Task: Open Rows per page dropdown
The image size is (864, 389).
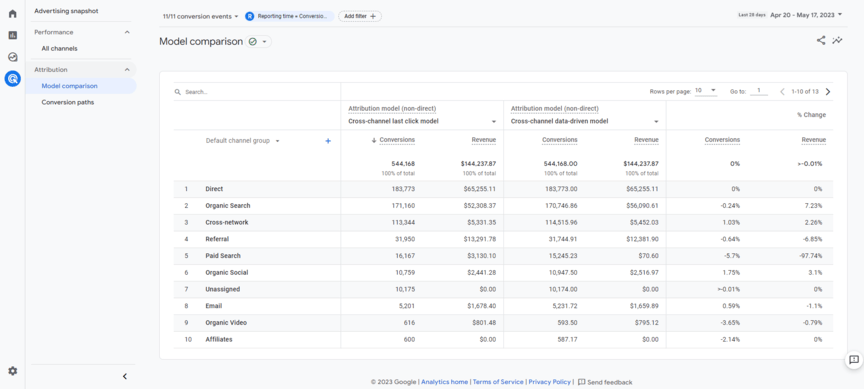Action: click(706, 91)
